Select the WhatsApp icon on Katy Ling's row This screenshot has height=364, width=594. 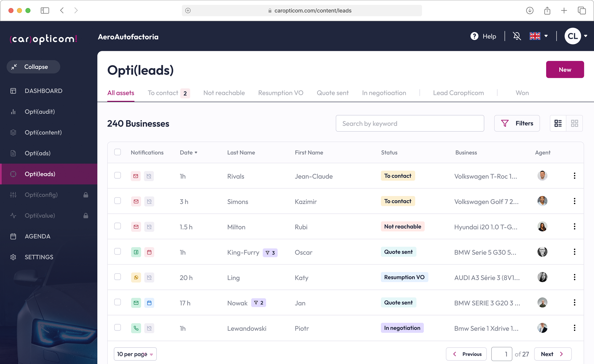pos(136,277)
